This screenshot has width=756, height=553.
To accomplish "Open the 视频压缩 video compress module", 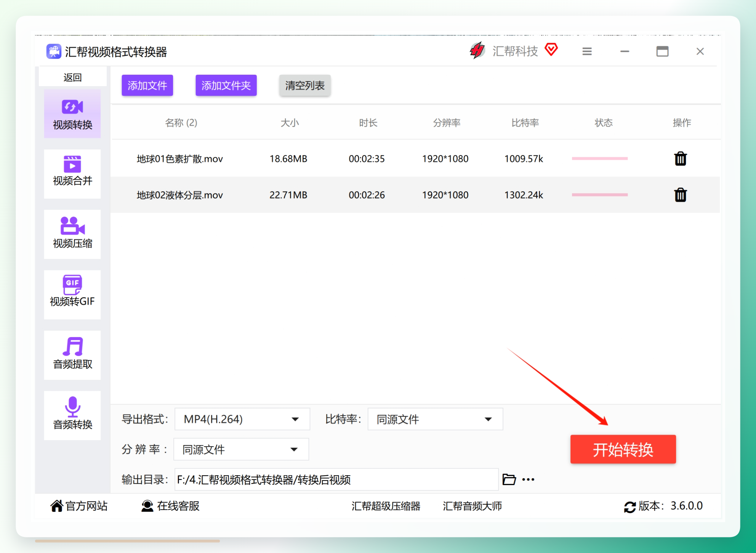I will point(72,234).
